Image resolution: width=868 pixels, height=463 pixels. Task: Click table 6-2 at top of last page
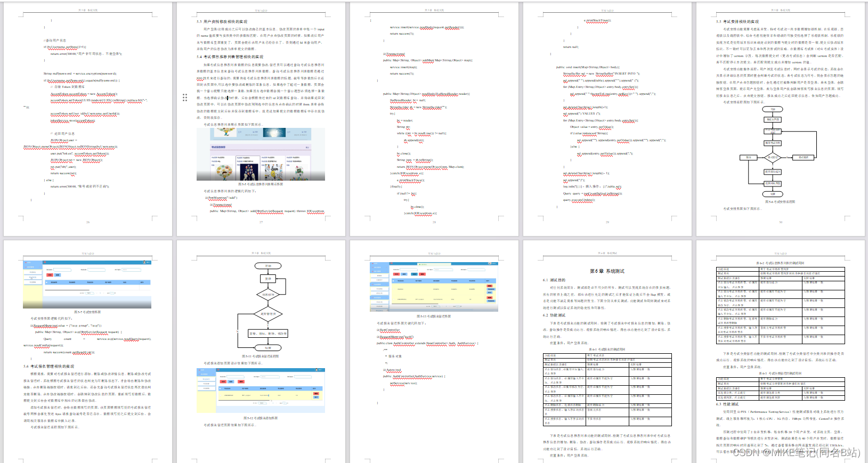click(x=780, y=305)
